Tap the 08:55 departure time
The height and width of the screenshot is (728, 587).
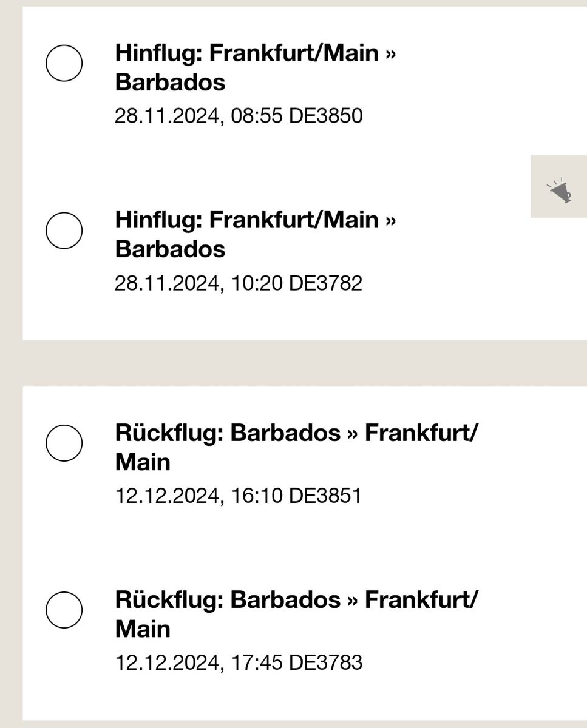pos(257,116)
